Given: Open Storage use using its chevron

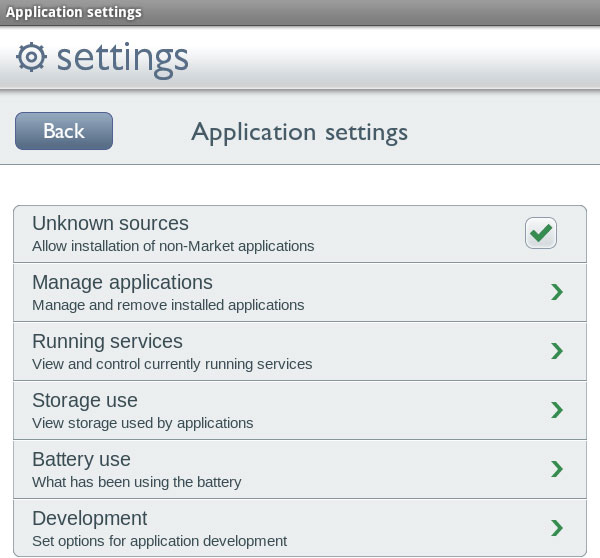Looking at the screenshot, I should [557, 410].
